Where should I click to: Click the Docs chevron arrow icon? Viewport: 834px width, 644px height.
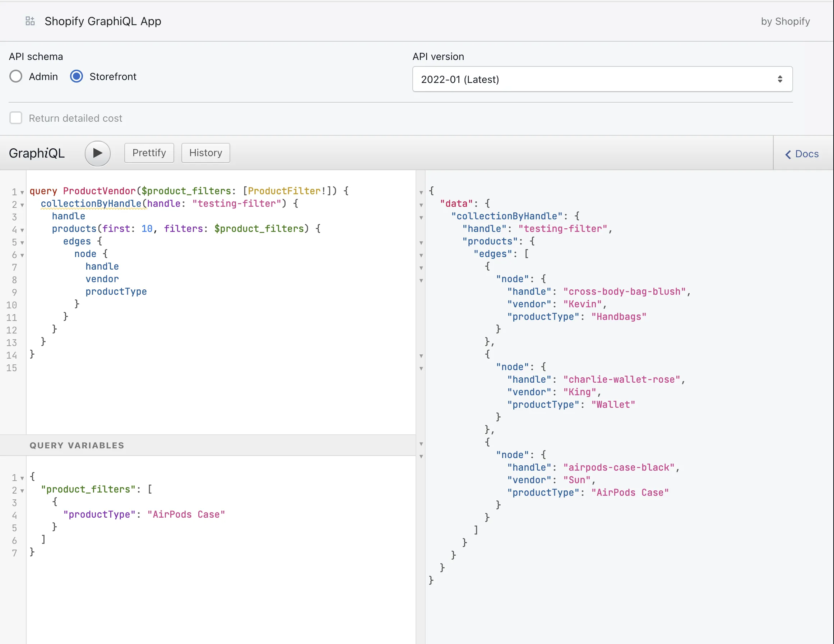(788, 154)
